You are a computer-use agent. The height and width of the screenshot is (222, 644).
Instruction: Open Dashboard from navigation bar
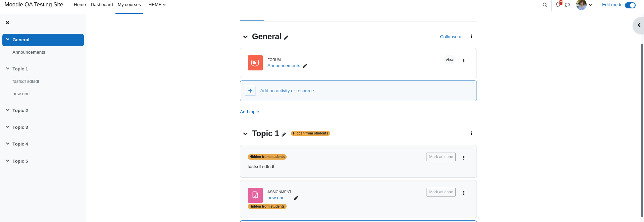click(102, 5)
